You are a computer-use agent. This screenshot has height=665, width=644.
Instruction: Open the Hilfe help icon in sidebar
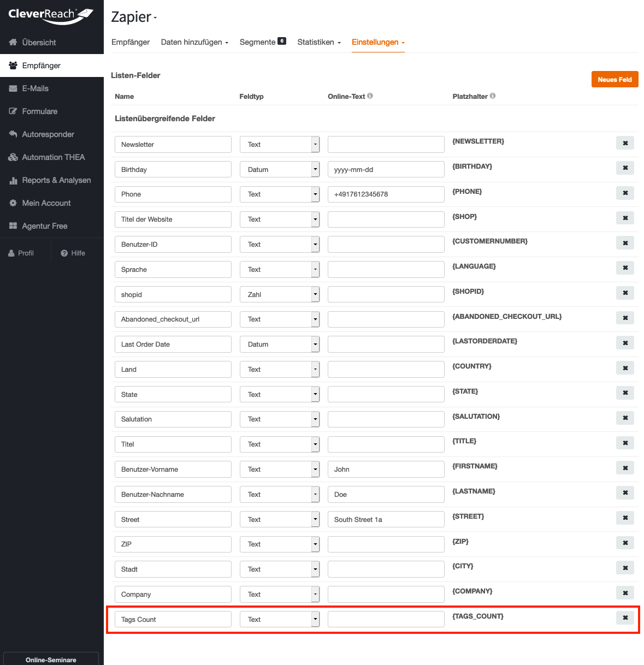[x=64, y=253]
